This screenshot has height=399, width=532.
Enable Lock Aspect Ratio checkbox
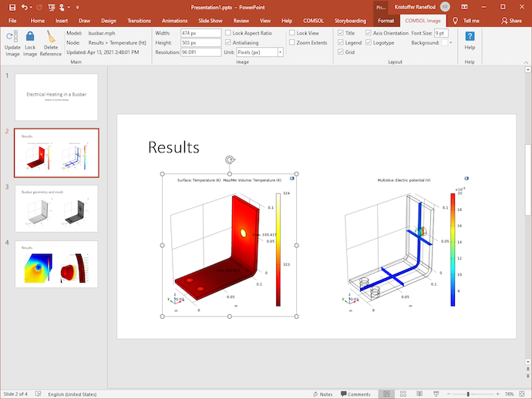228,33
